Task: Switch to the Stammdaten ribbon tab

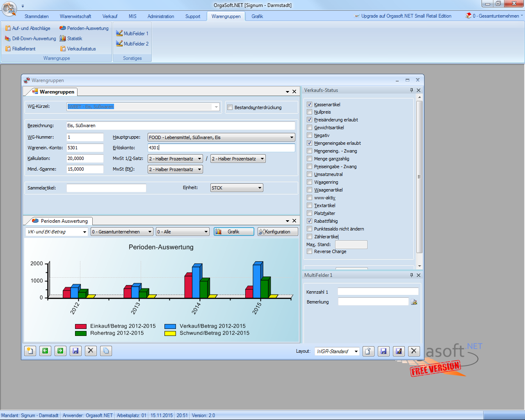Action: coord(37,16)
